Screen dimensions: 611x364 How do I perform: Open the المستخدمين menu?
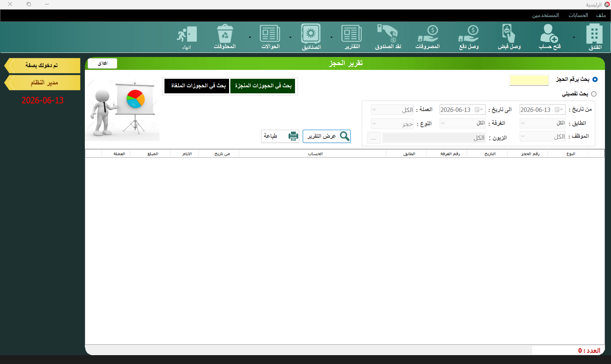coord(546,15)
